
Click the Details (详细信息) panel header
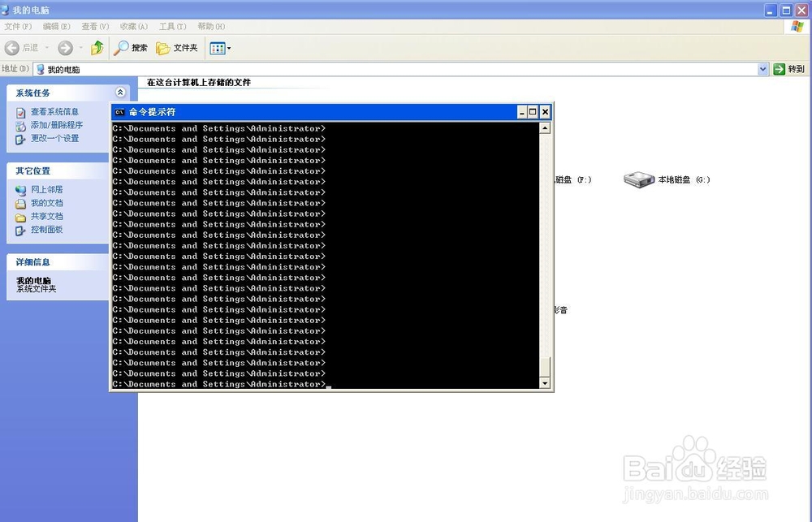tap(58, 261)
